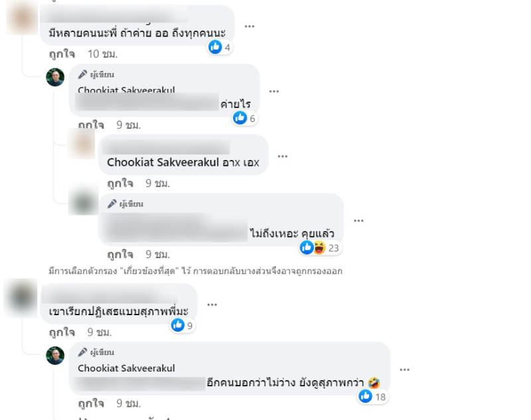Screen dimensions: 531x420
Task: View the 9 likes on 'ปฏิเสธแบบสุภาพ' comment
Action: click(x=182, y=325)
